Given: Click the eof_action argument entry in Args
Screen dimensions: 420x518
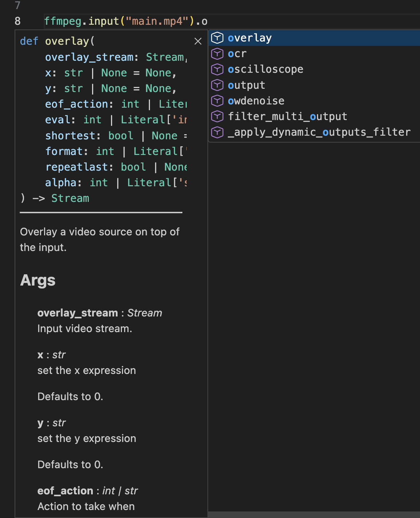Looking at the screenshot, I should click(x=87, y=491).
